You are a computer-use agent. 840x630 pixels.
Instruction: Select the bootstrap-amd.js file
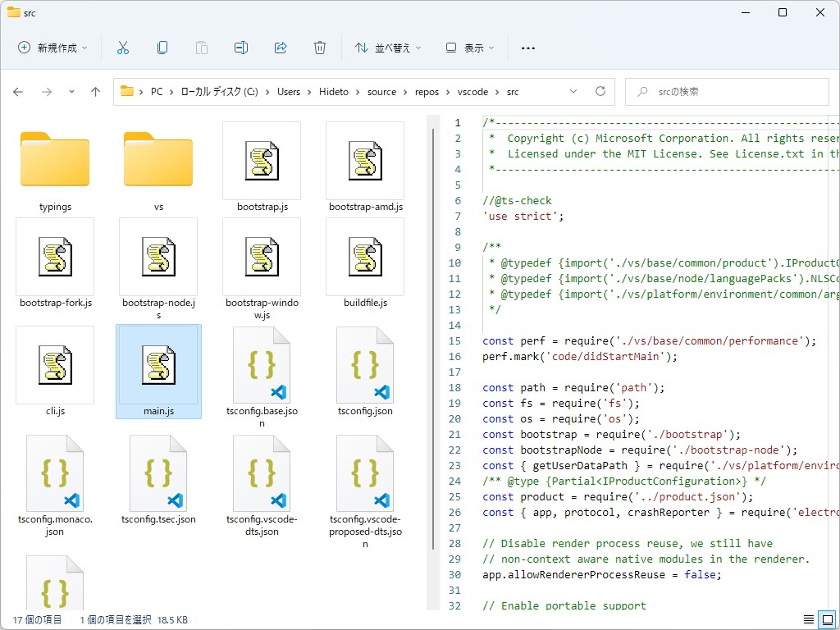(366, 168)
